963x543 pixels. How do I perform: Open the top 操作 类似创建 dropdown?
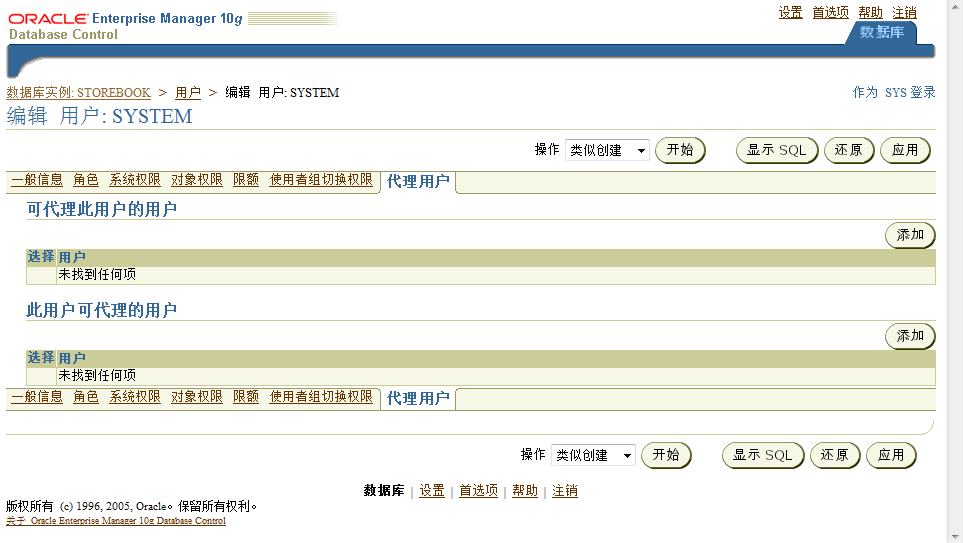point(607,150)
